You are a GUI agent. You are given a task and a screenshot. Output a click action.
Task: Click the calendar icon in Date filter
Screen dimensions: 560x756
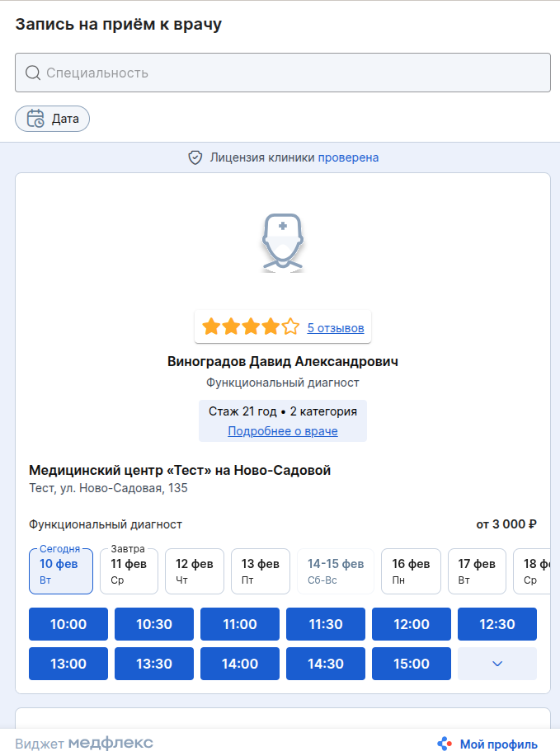(35, 119)
